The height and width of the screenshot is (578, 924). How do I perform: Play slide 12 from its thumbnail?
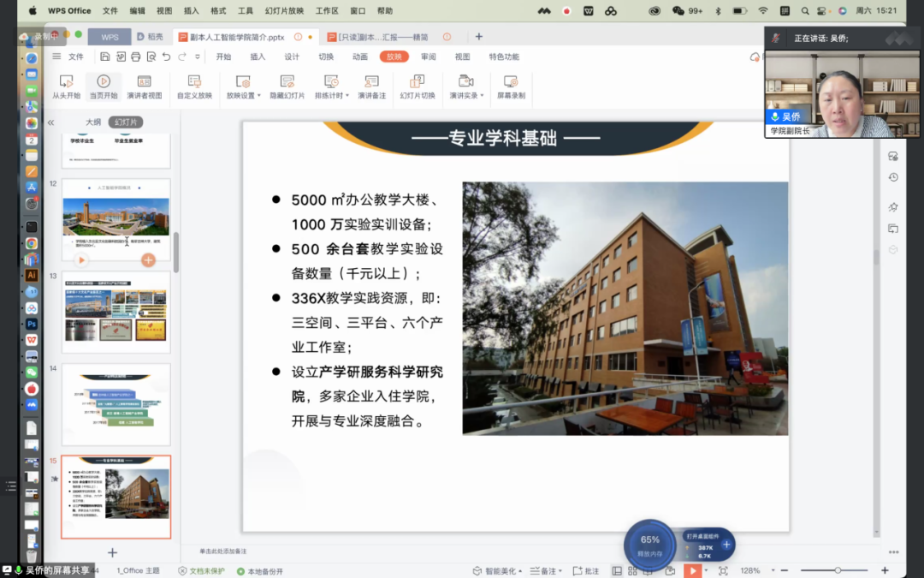pyautogui.click(x=81, y=260)
